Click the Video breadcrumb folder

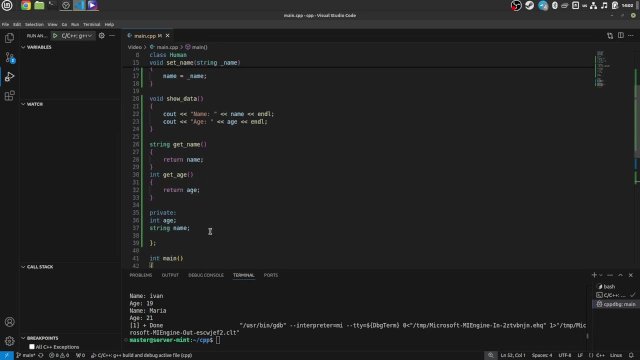tap(134, 47)
